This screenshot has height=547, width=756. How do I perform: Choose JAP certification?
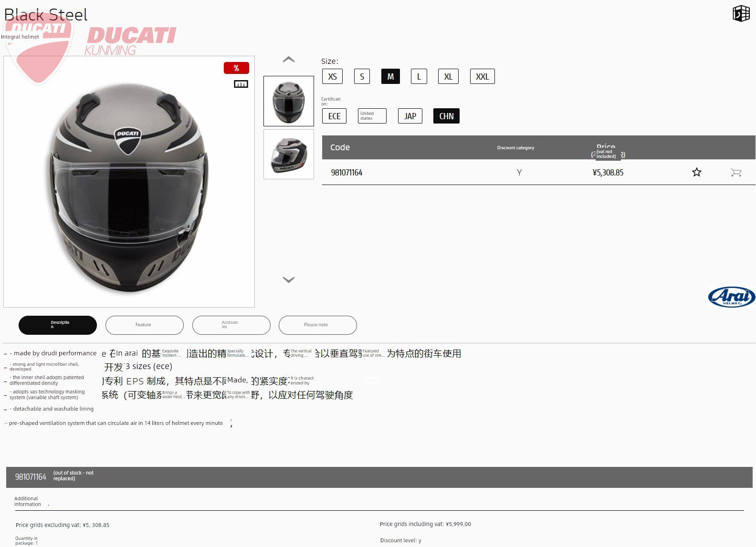(410, 116)
